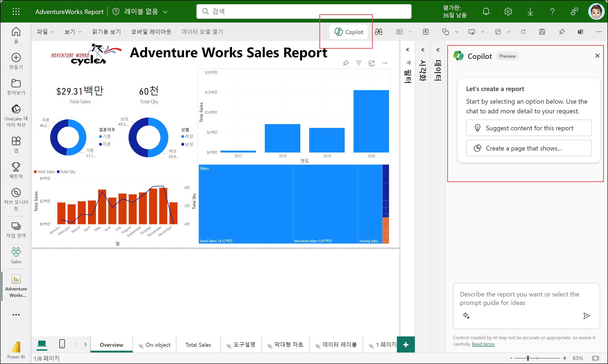Screen dimensions: 608x364
Task: Expand the 파일 menu dropdown
Action: coord(45,32)
